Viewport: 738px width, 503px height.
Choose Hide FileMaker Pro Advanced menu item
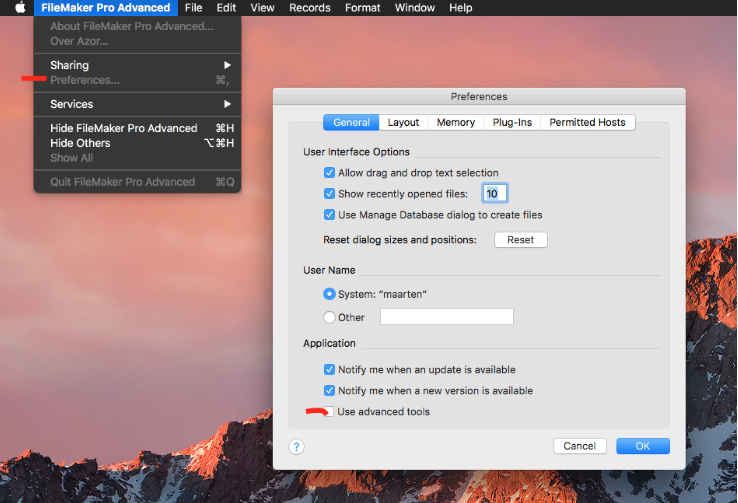tap(124, 128)
